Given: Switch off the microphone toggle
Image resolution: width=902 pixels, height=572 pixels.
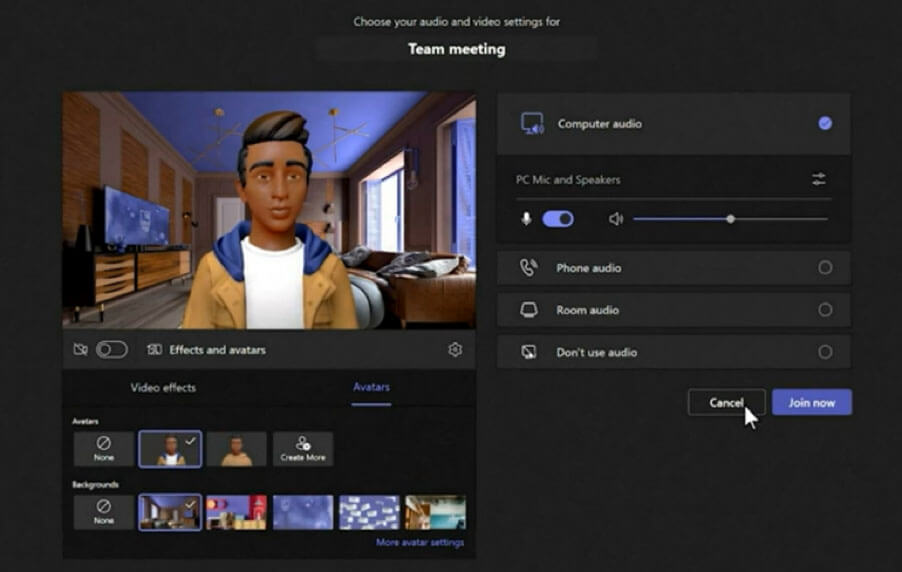Looking at the screenshot, I should pyautogui.click(x=558, y=219).
